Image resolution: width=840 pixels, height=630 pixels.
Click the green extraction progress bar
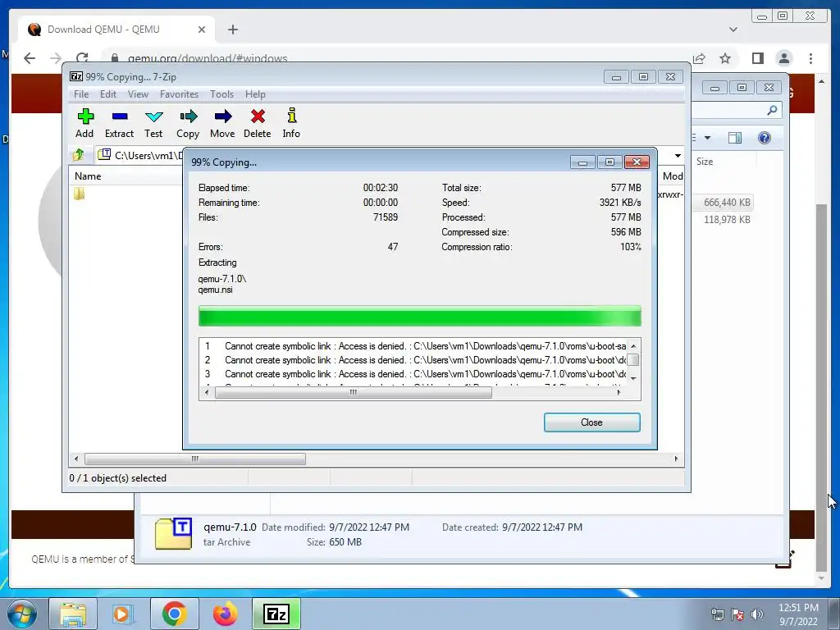pyautogui.click(x=419, y=316)
